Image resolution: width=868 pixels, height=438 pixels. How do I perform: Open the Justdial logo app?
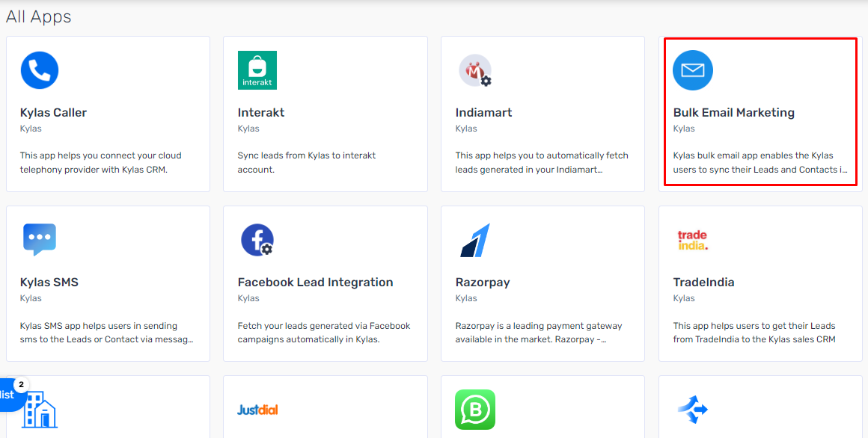pyautogui.click(x=257, y=410)
